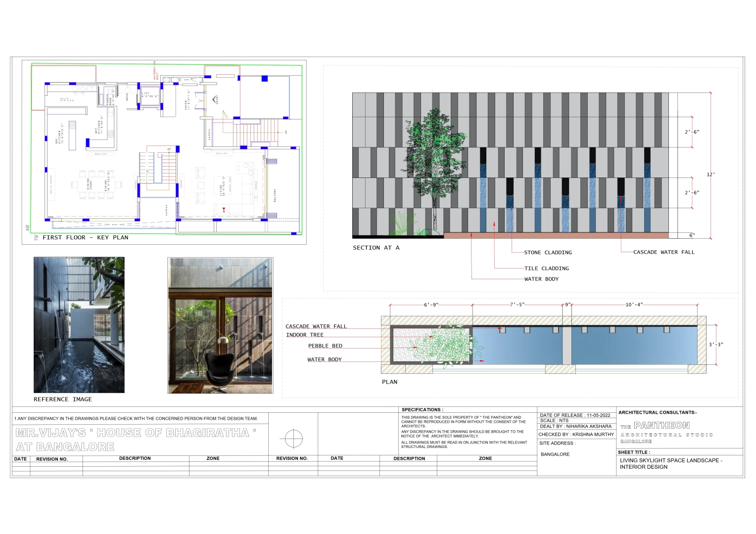Select the discrepancy note about the design team
The image size is (756, 534).
tap(136, 418)
